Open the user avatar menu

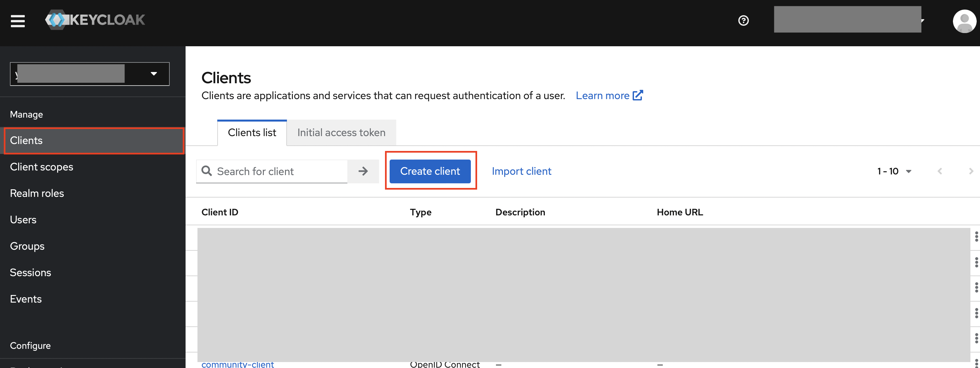[965, 21]
